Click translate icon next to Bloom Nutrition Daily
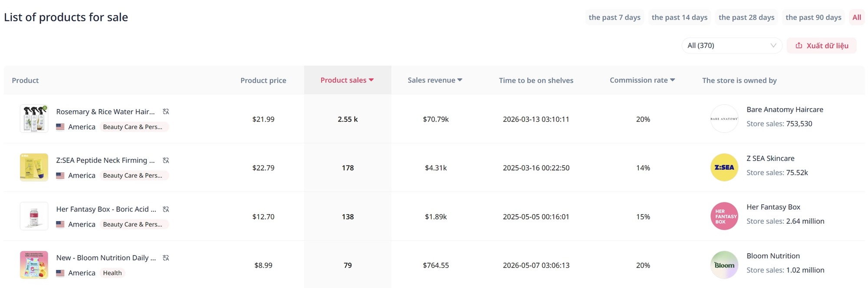The height and width of the screenshot is (288, 868). pyautogui.click(x=166, y=258)
